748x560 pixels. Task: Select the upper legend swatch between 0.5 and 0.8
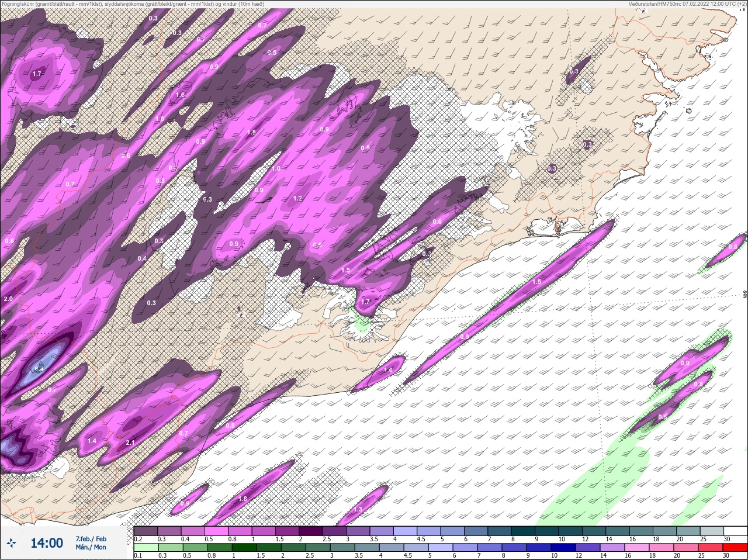pos(216,531)
